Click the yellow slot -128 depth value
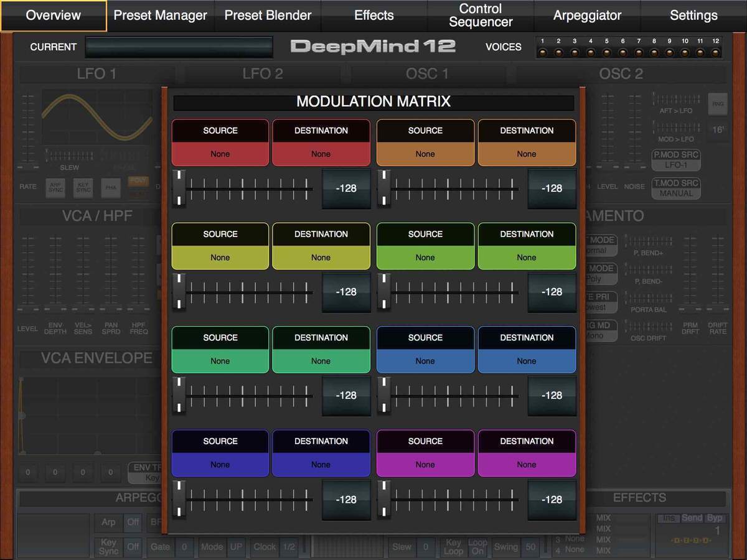This screenshot has width=747, height=560. [x=346, y=292]
